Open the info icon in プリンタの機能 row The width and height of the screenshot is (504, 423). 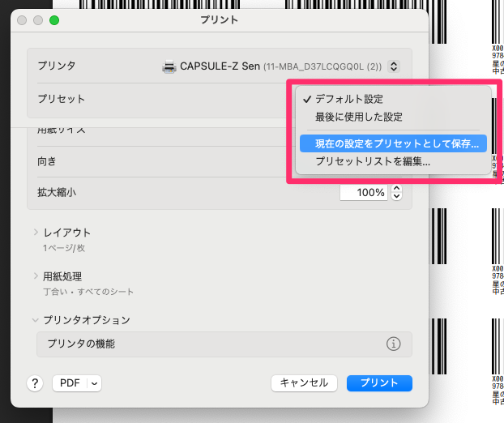coord(394,344)
